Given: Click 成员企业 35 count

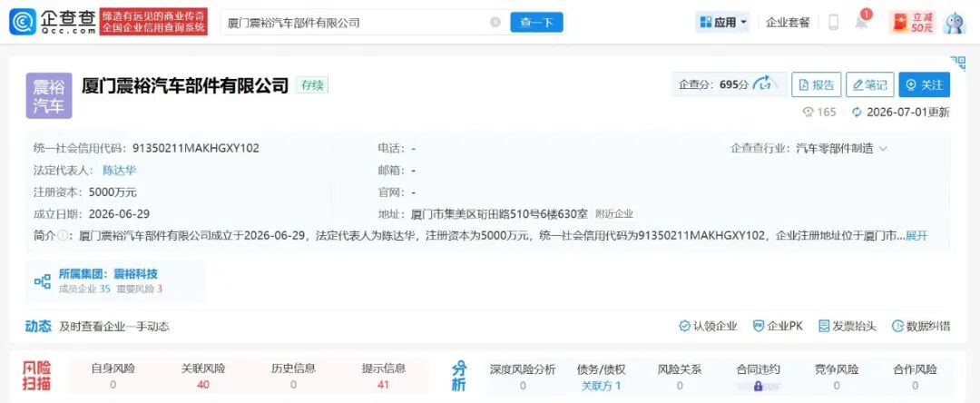Looking at the screenshot, I should [84, 289].
